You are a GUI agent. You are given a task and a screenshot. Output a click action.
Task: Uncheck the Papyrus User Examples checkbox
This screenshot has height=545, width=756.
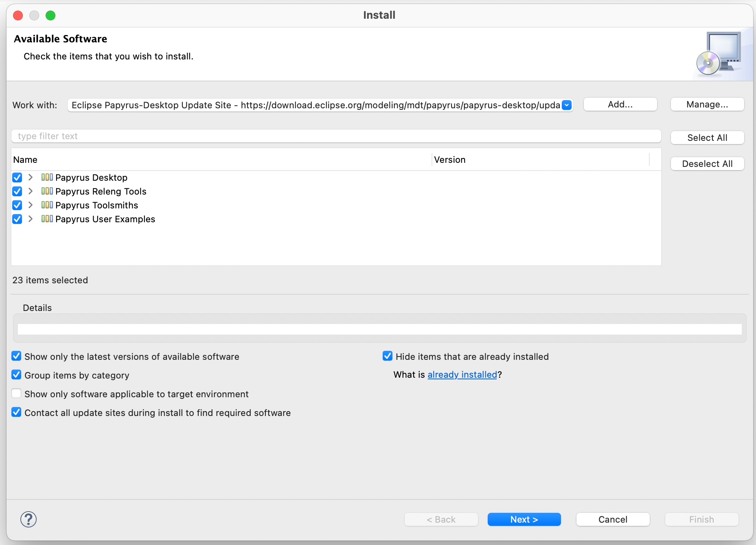point(17,219)
